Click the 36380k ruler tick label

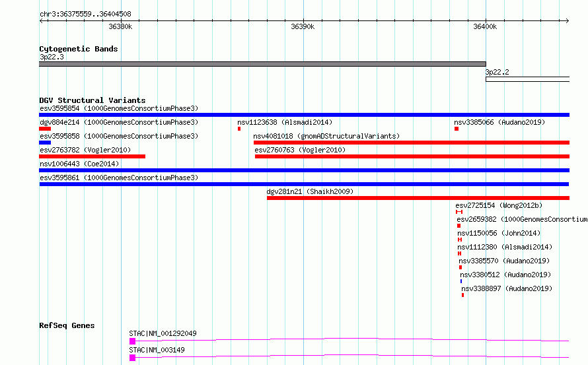pos(120,26)
